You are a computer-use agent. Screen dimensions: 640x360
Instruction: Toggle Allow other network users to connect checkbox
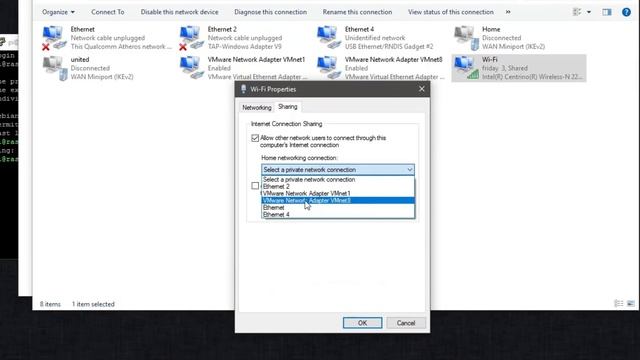click(x=255, y=138)
